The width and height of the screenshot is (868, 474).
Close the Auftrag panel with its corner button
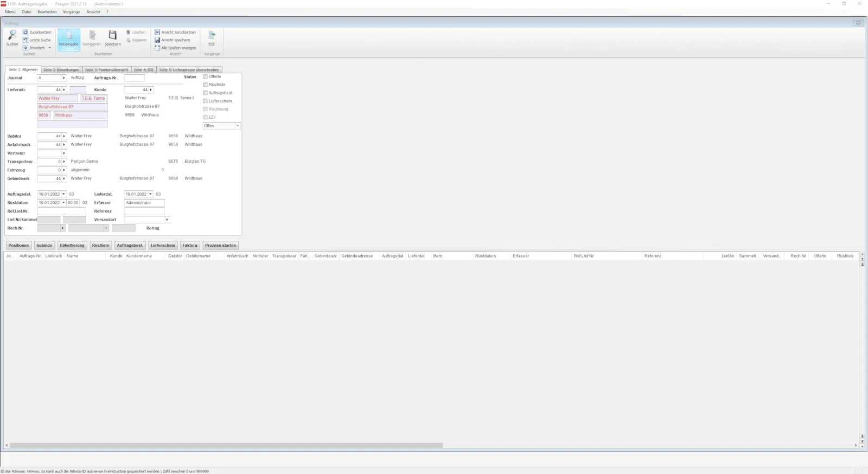pos(858,23)
